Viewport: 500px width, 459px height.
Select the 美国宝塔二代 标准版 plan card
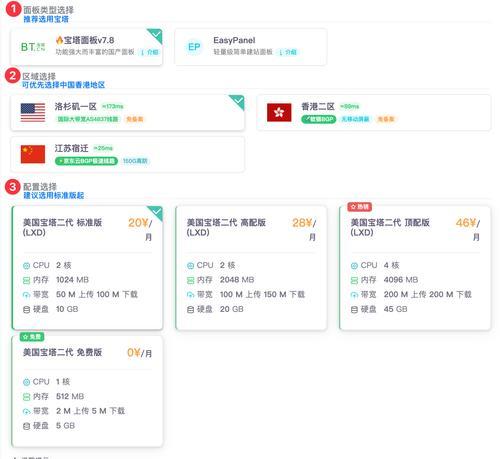87,268
